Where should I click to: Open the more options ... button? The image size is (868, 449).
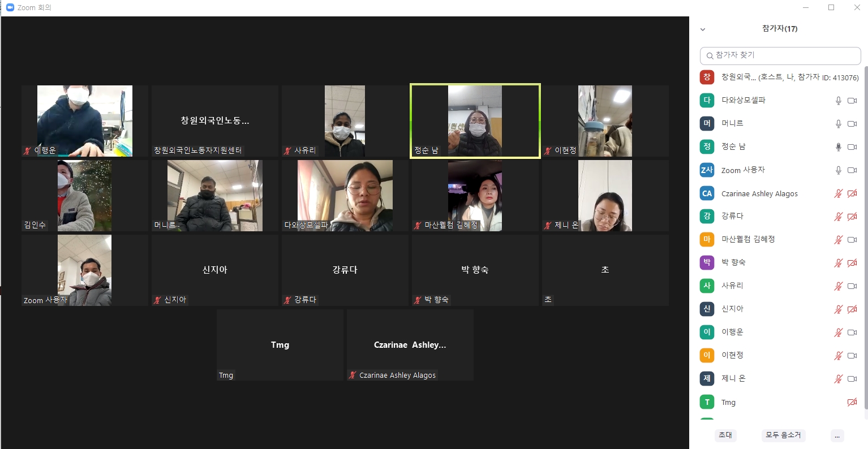pos(837,435)
